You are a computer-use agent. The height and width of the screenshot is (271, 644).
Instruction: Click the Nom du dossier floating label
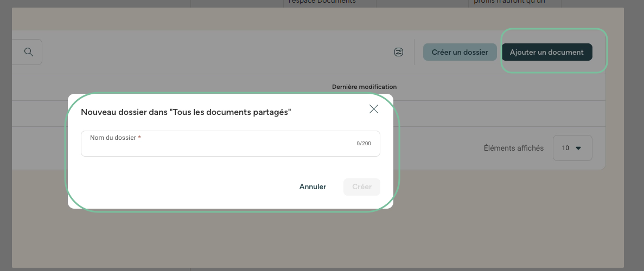click(x=113, y=138)
